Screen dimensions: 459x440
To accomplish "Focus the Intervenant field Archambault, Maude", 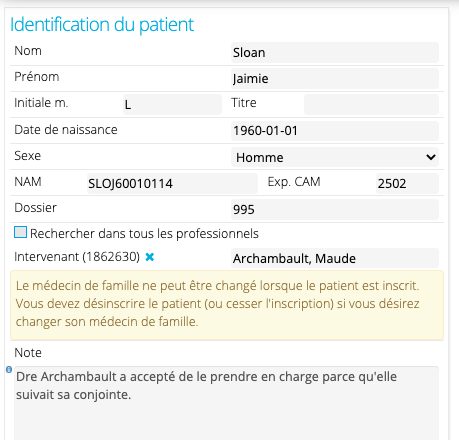I will (335, 258).
